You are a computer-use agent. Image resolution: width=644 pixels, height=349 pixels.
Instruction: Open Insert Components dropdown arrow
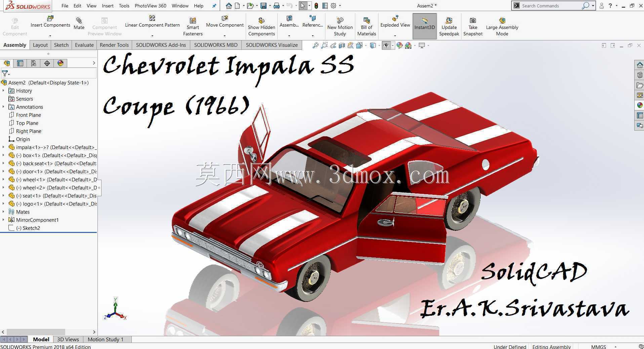click(x=50, y=36)
